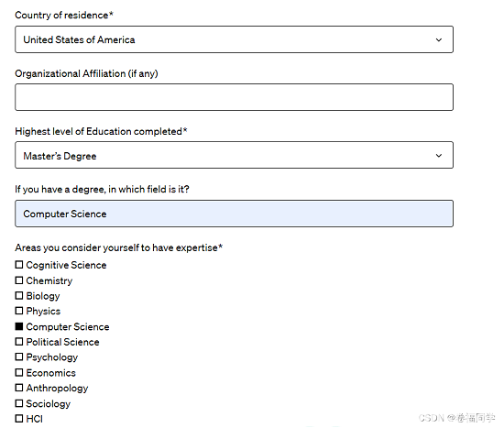Click the Cognitive Science label text
Image resolution: width=504 pixels, height=428 pixels.
point(66,265)
